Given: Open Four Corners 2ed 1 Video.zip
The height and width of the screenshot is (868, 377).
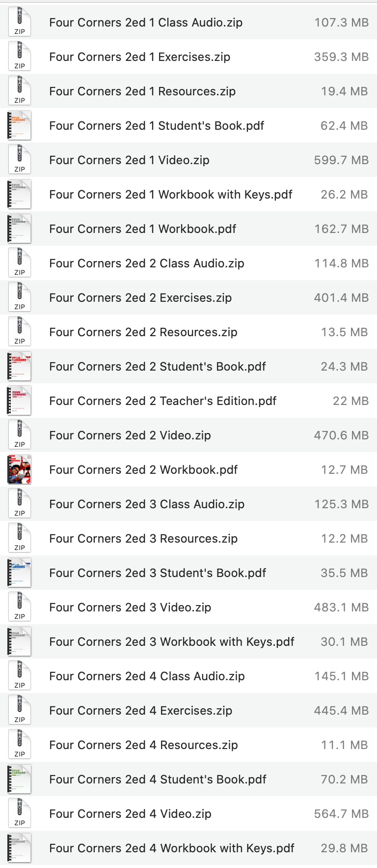Looking at the screenshot, I should coord(129,160).
